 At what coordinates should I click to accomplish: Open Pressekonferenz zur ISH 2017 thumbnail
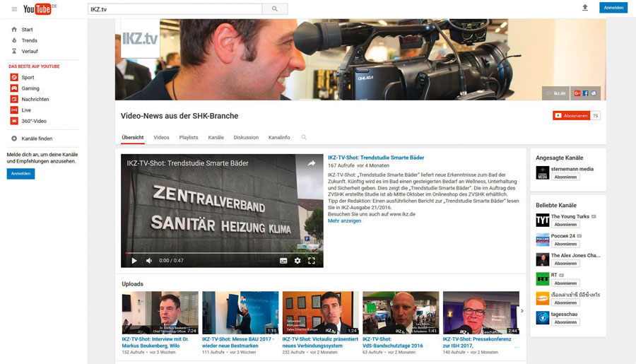coord(481,313)
